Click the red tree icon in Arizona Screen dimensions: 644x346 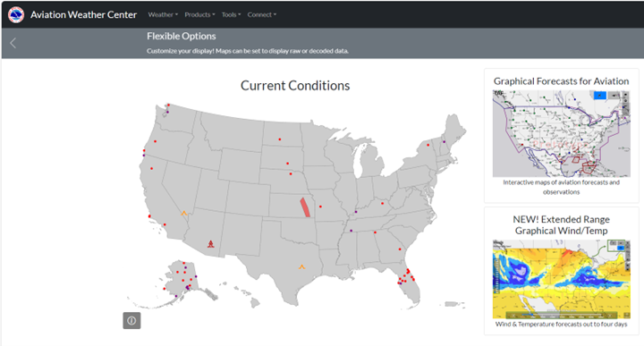tap(211, 244)
